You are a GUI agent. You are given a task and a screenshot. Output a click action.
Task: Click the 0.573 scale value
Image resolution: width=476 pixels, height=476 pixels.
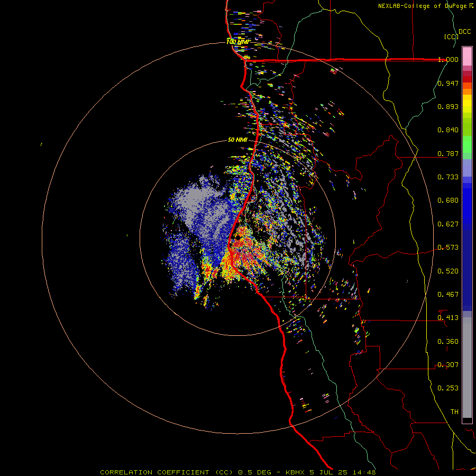tap(448, 248)
